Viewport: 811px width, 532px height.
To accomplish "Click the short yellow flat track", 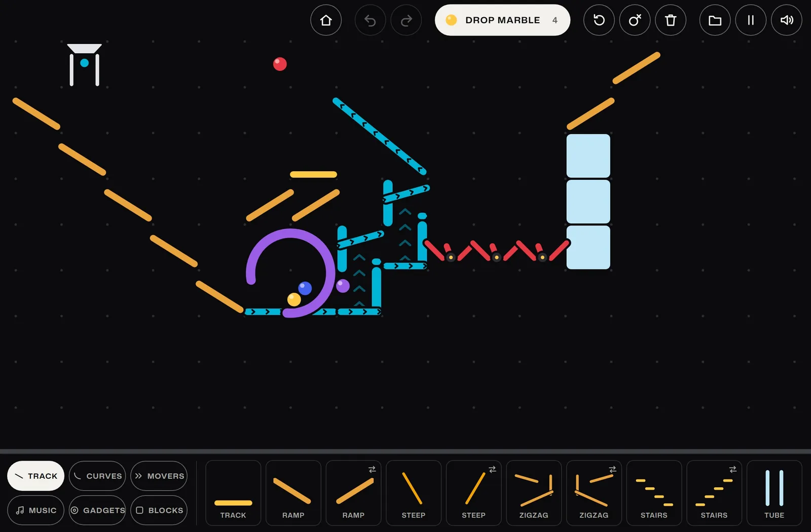I will pyautogui.click(x=313, y=174).
